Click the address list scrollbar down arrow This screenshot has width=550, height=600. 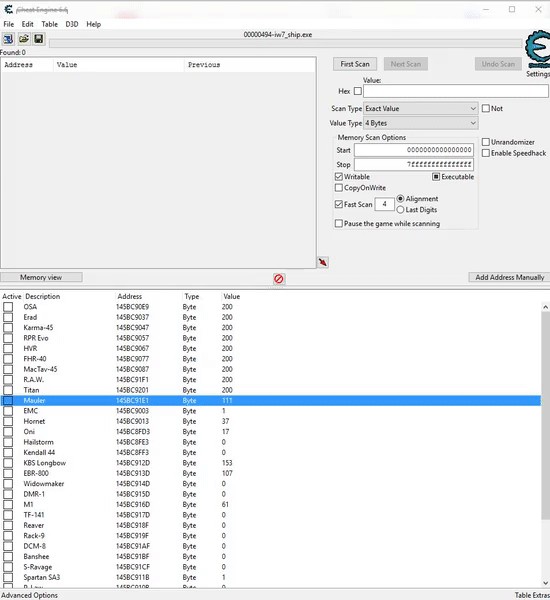546,583
